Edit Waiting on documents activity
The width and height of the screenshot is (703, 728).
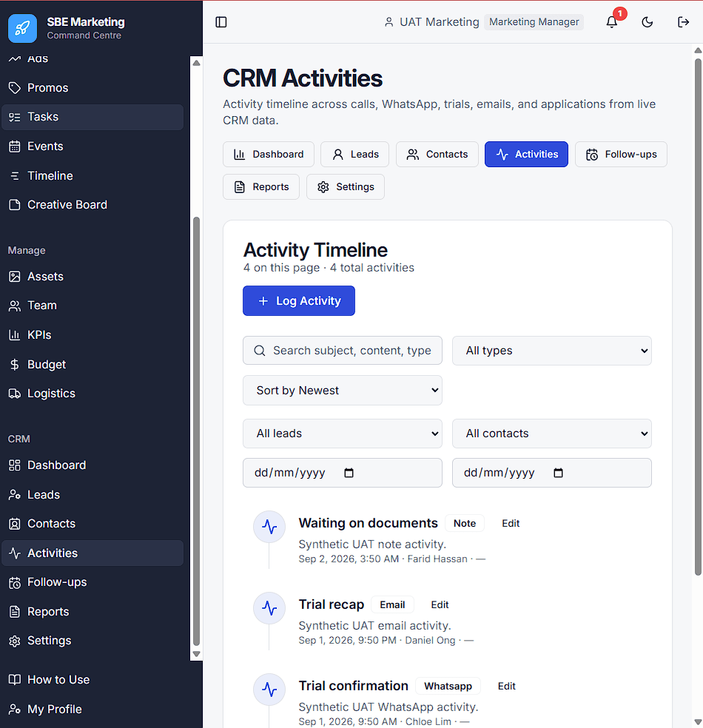click(511, 523)
